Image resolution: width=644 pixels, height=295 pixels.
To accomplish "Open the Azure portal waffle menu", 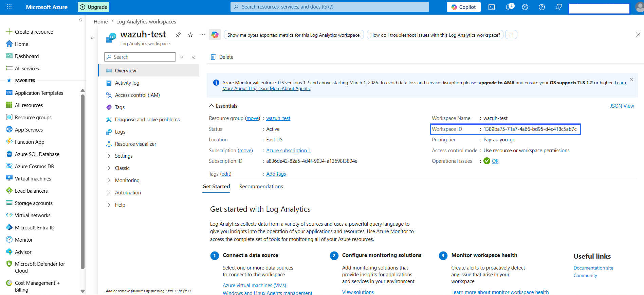I will (9, 7).
